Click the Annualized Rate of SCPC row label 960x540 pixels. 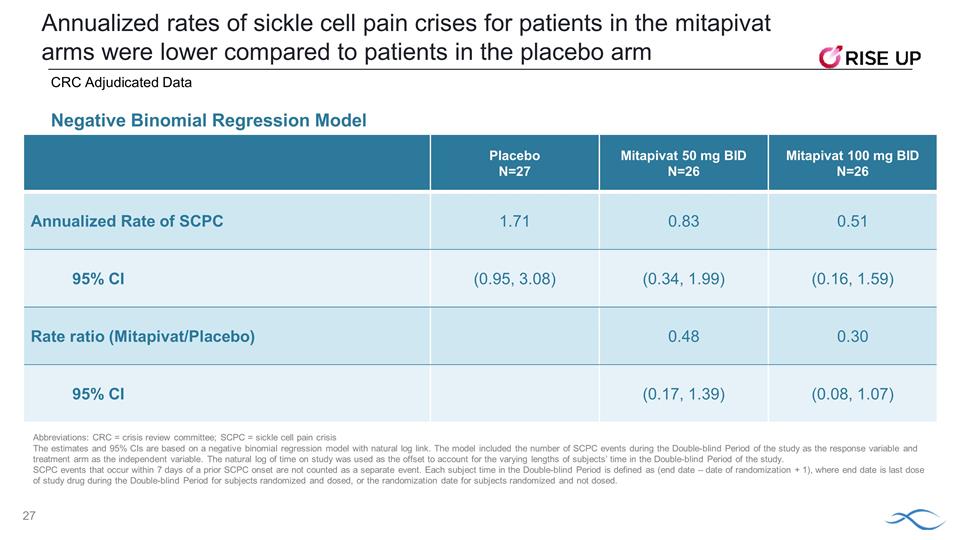coord(127,221)
